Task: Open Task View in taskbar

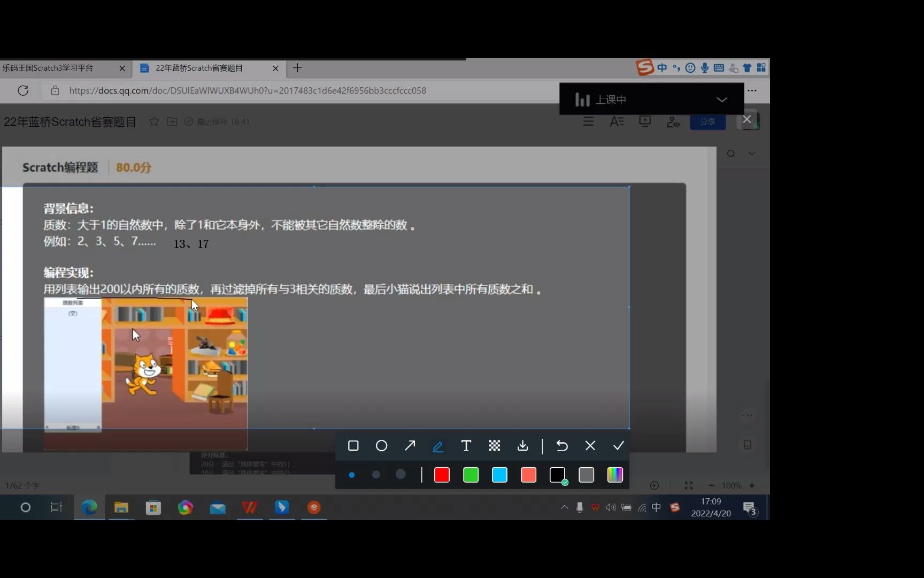Action: point(56,507)
